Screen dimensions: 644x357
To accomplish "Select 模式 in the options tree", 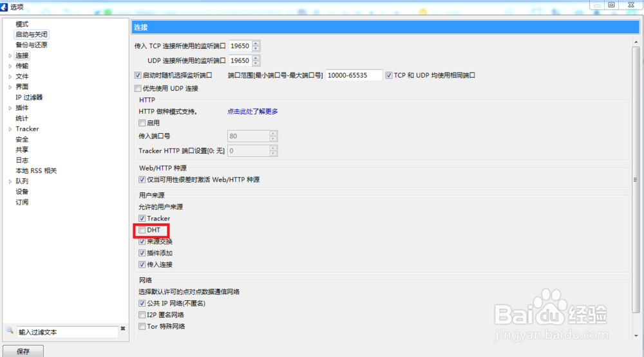I will [22, 24].
